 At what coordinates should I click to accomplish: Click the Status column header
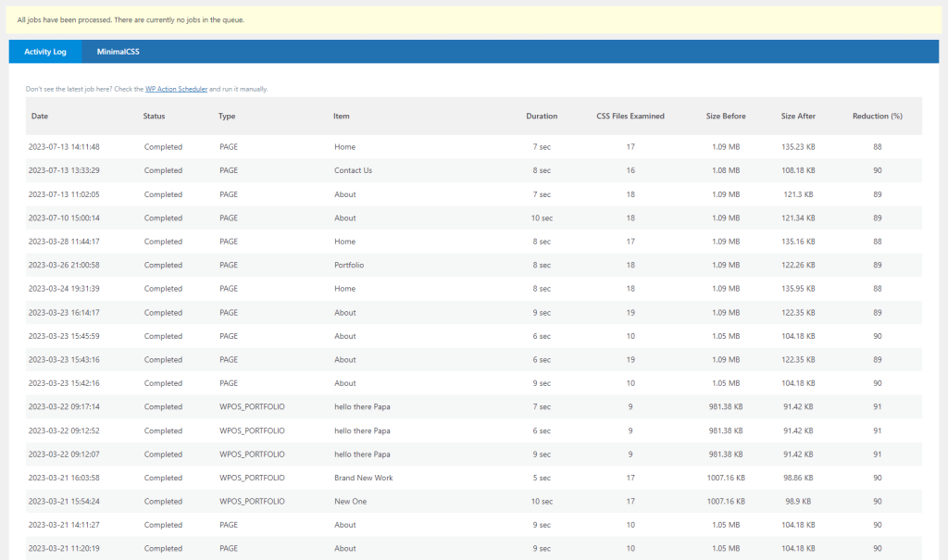pos(154,117)
